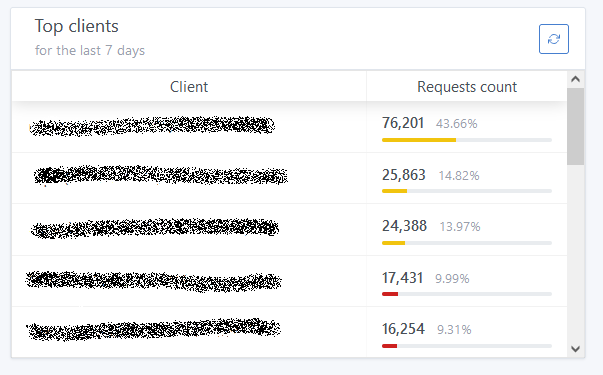
Task: Click the Client column header
Action: (189, 87)
